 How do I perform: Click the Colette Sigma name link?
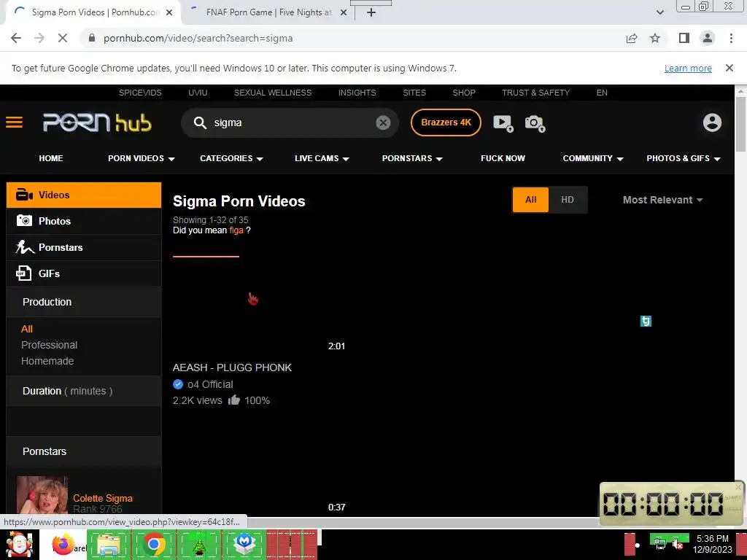(x=102, y=498)
